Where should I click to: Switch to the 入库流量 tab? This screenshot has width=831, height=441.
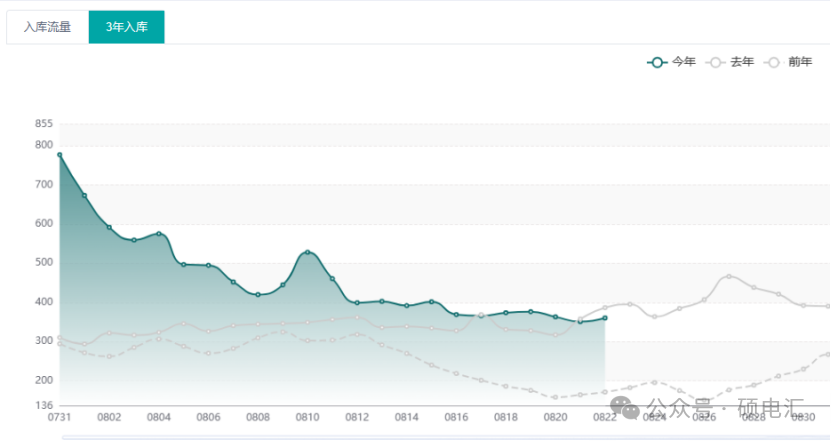pos(47,27)
